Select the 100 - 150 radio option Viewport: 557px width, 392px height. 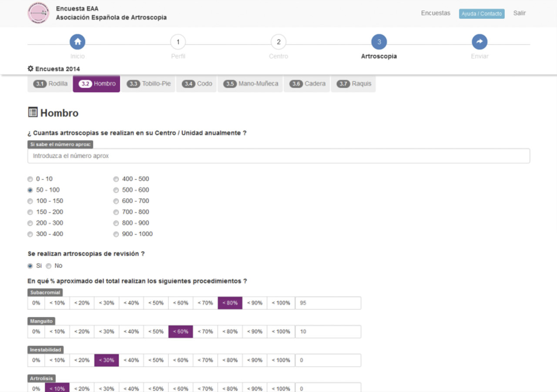tap(30, 201)
